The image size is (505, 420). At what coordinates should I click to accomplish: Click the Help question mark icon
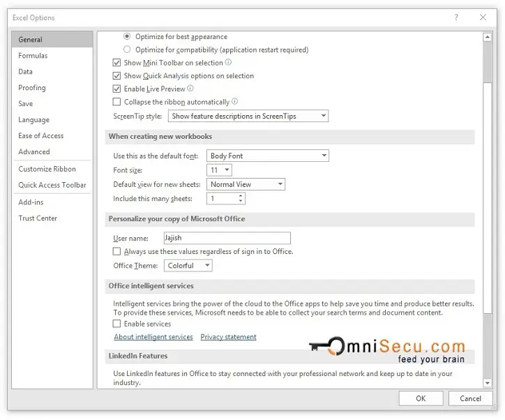(x=456, y=17)
